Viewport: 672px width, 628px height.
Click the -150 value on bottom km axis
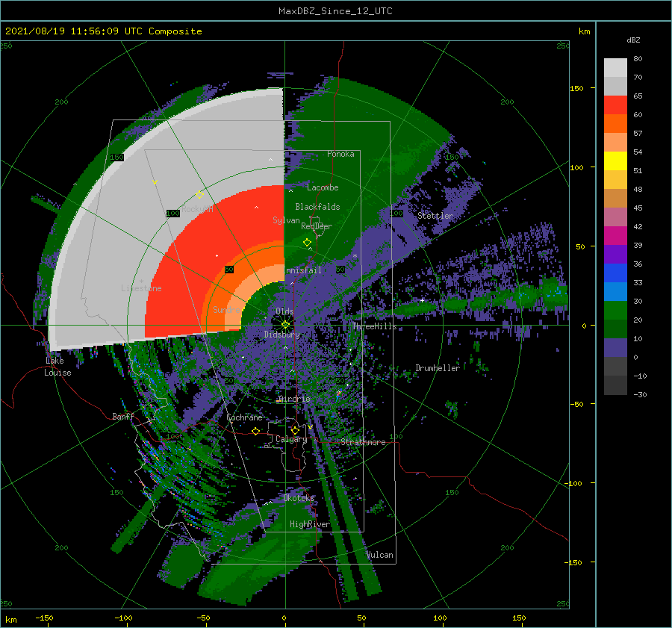click(x=44, y=618)
